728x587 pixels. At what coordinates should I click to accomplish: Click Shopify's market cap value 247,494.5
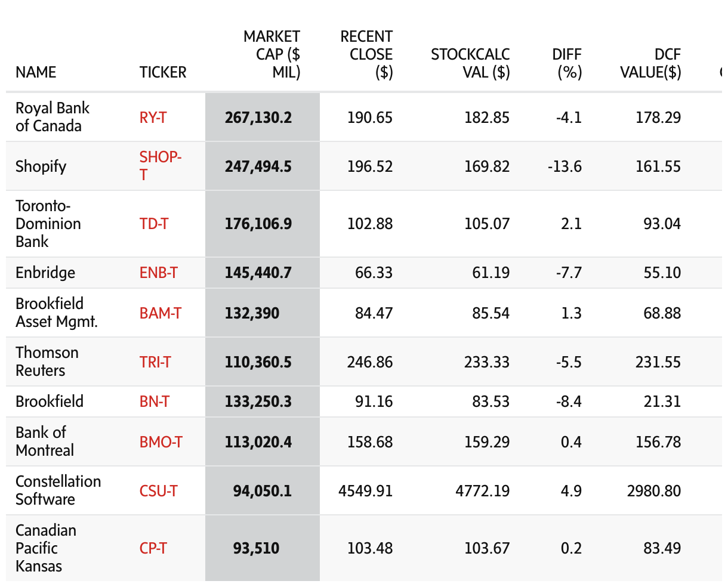pyautogui.click(x=258, y=166)
